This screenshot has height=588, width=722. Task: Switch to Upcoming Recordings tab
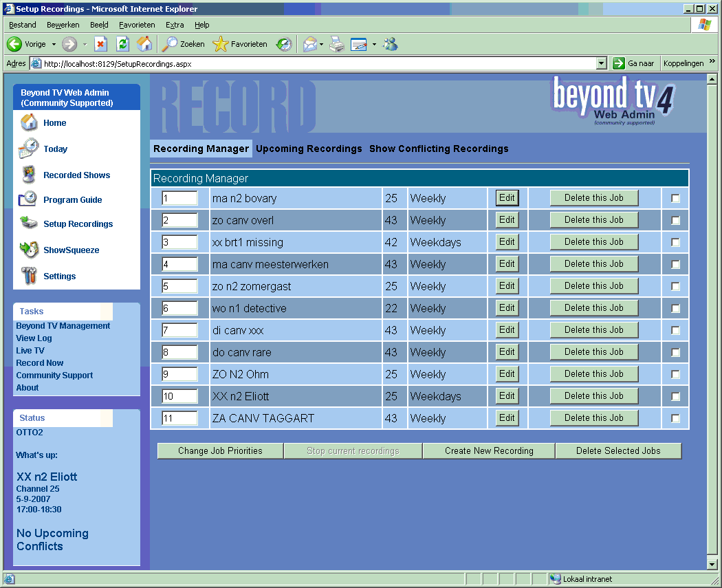(309, 149)
